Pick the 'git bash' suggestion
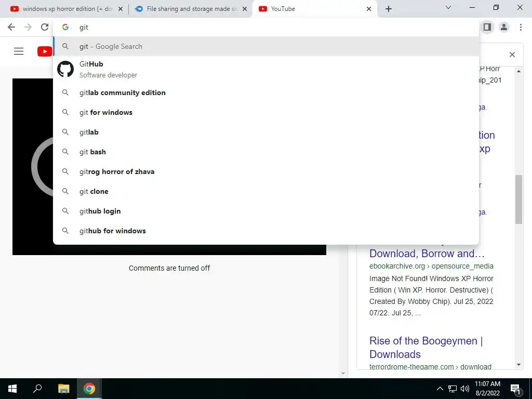Screen dimensions: 532x399 click(266, 152)
